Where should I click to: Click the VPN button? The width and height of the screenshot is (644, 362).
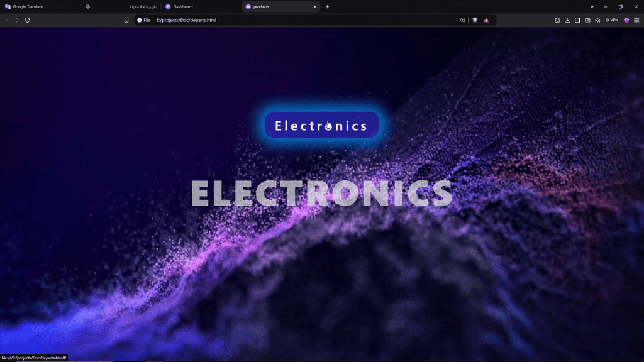(x=612, y=20)
